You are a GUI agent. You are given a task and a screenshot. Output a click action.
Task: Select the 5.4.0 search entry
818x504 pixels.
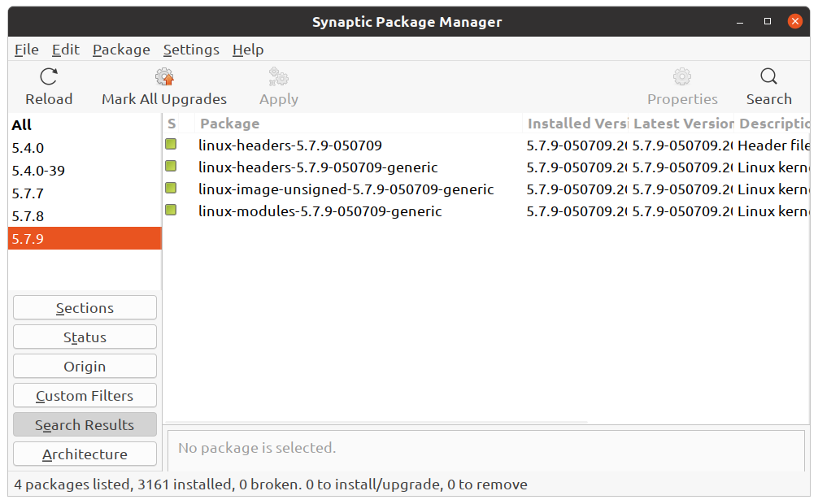(x=85, y=148)
